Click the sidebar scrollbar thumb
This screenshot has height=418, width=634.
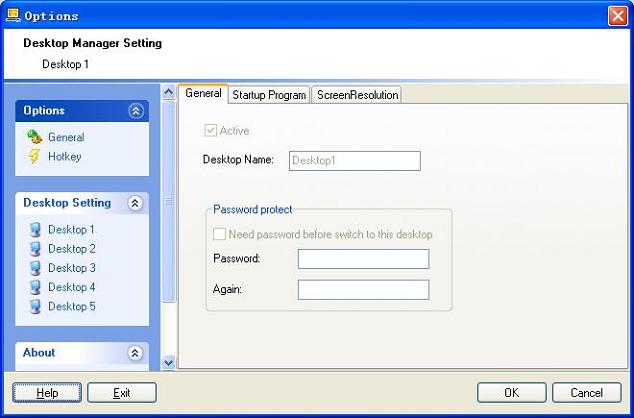point(169,201)
